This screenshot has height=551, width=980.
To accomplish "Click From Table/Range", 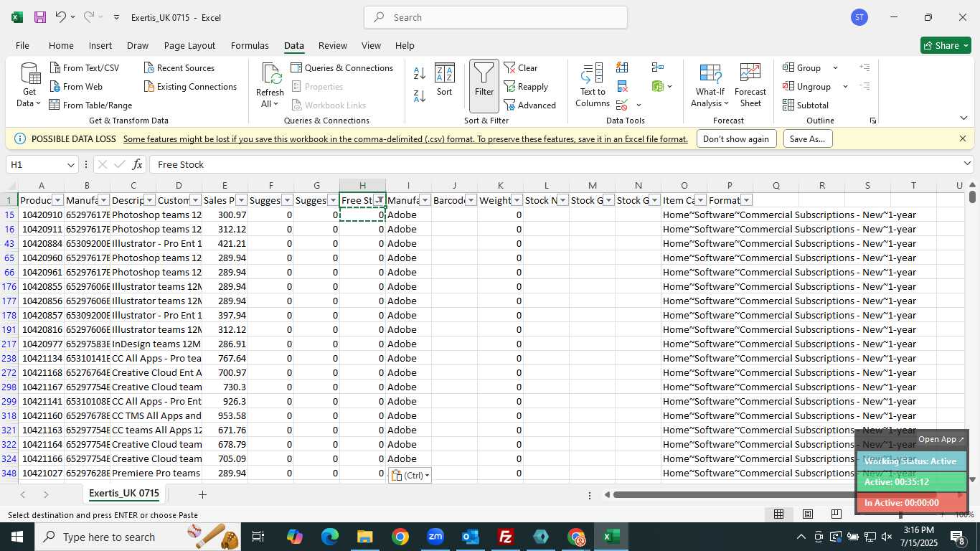I will 90,105.
